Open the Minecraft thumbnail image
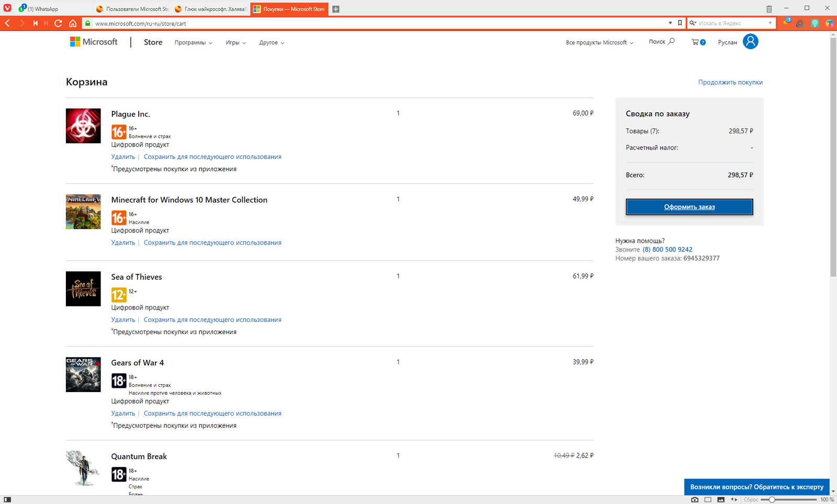Screen dimensions: 837x504 click(83, 211)
